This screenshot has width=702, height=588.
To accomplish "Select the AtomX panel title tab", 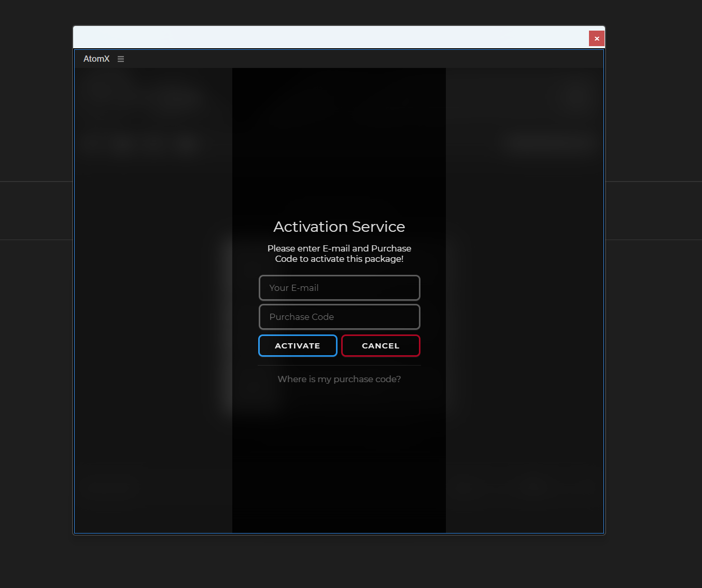I will coord(96,59).
